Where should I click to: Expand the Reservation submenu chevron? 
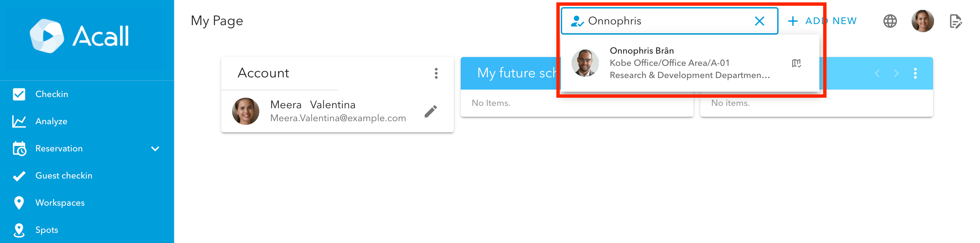coord(155,148)
